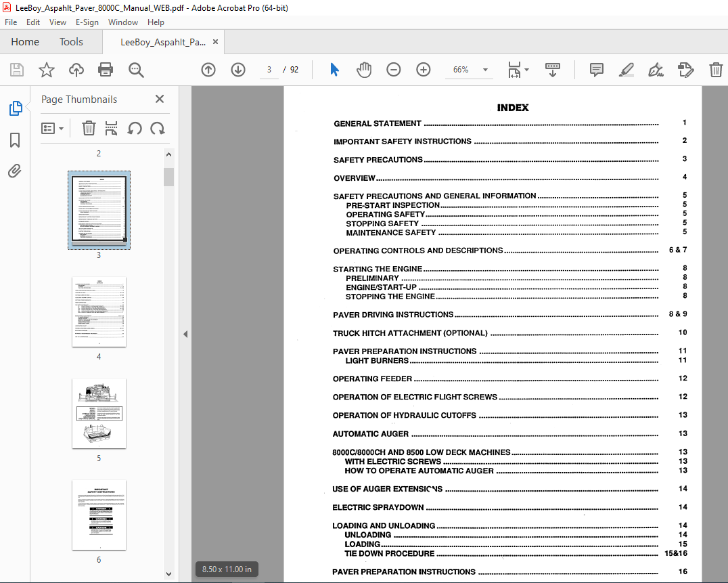Image resolution: width=728 pixels, height=583 pixels.
Task: Open the Fill & Sign pen tool
Action: (x=656, y=70)
